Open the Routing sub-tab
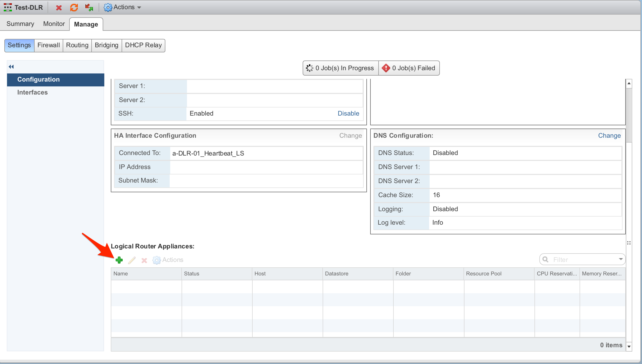The width and height of the screenshot is (642, 364). point(77,45)
